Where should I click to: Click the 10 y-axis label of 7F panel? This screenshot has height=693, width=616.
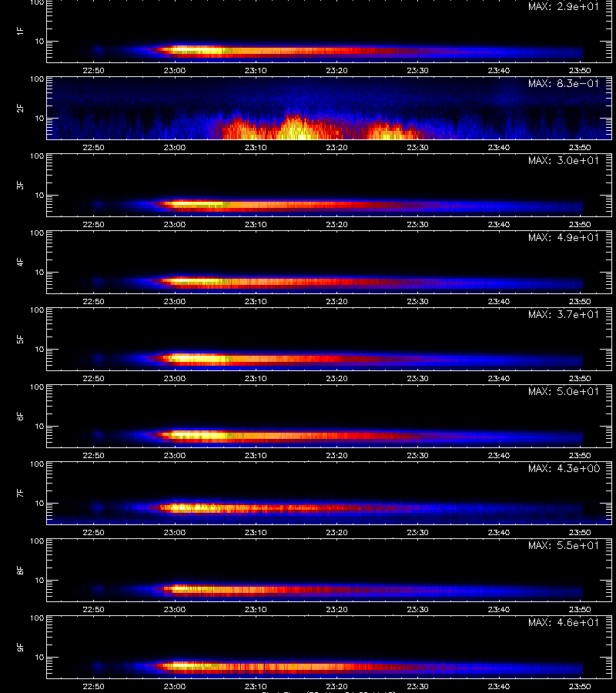point(39,503)
